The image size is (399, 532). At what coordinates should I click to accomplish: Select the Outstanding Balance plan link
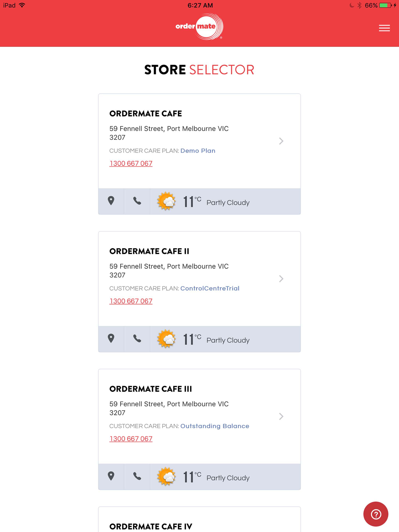click(215, 426)
